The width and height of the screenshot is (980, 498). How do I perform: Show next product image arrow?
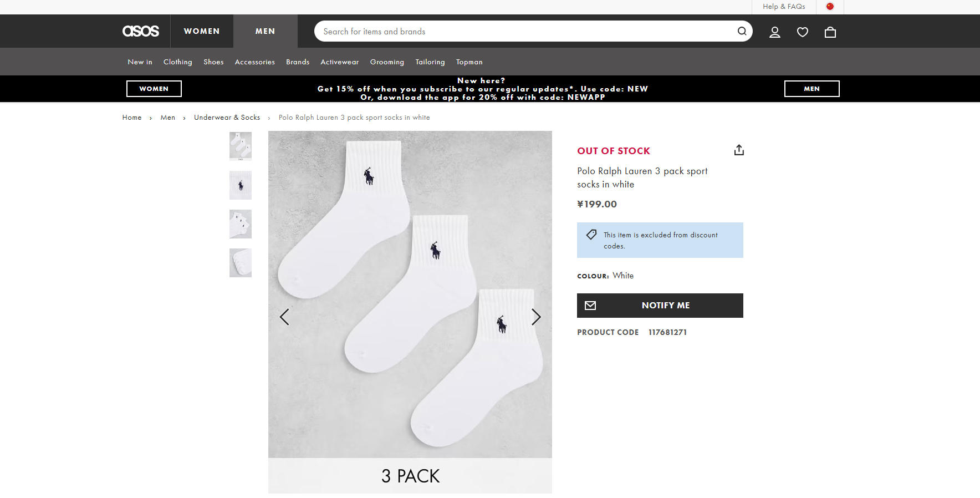[535, 317]
